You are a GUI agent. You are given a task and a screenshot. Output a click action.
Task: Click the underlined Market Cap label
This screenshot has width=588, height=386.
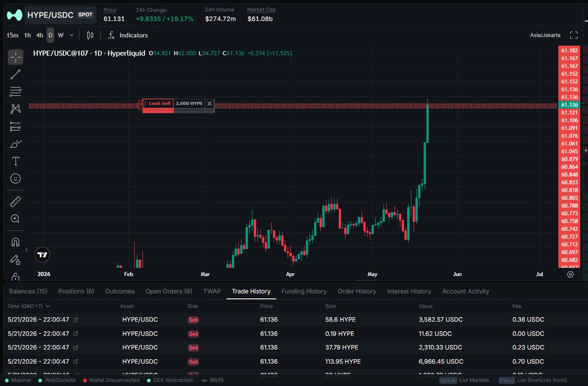pyautogui.click(x=261, y=10)
